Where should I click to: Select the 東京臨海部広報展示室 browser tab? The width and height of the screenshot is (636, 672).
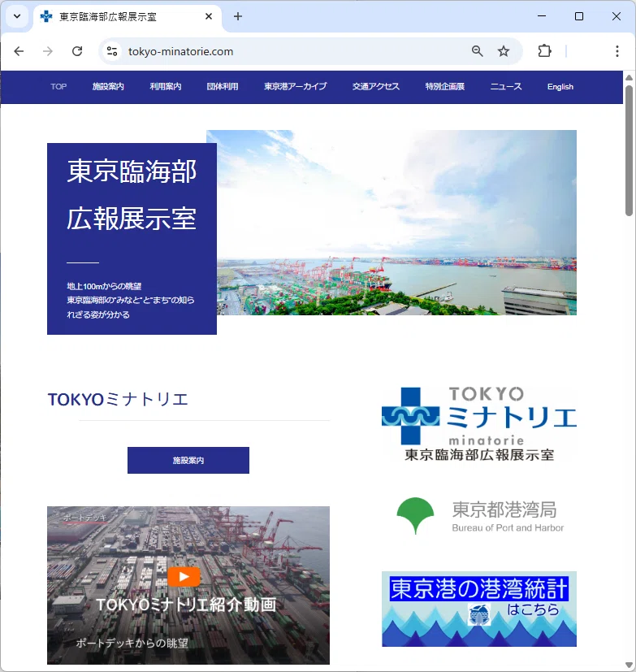pos(128,17)
